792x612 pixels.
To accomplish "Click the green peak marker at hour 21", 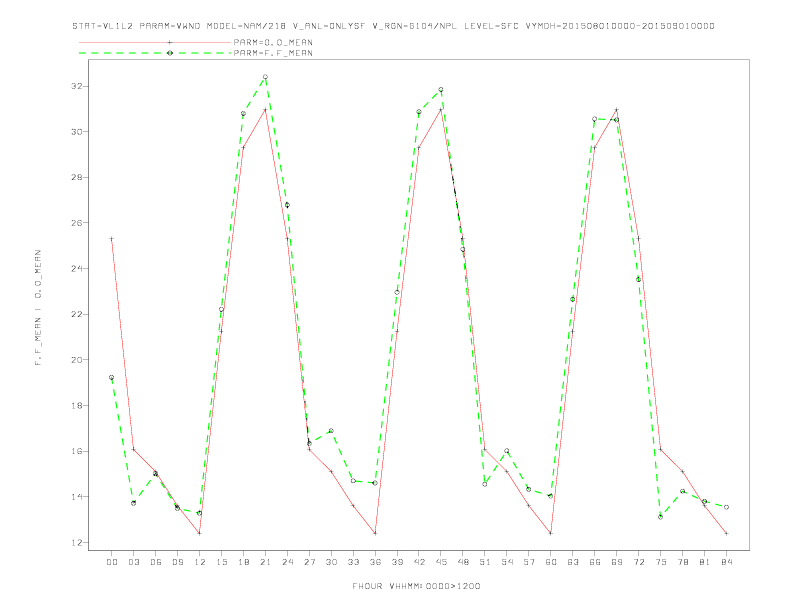I will (x=265, y=77).
